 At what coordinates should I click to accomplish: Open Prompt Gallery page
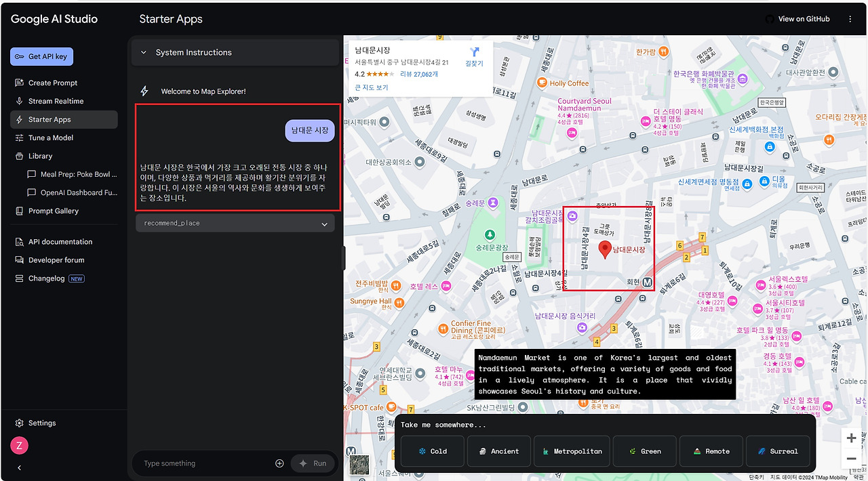click(x=54, y=211)
